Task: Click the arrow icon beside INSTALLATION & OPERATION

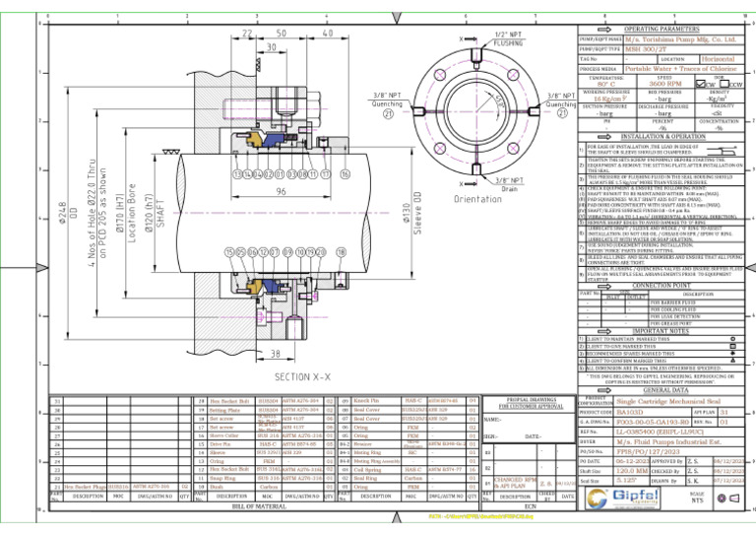Action: click(x=604, y=137)
